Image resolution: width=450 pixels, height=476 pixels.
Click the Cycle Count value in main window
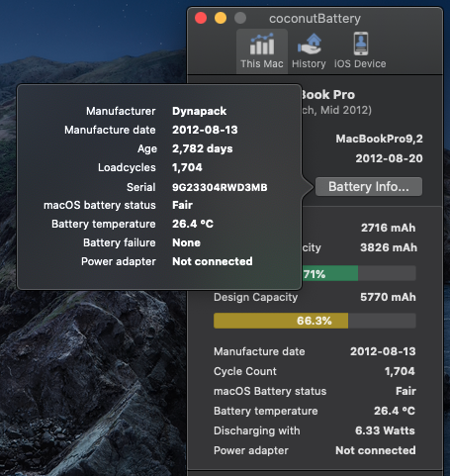click(x=400, y=371)
